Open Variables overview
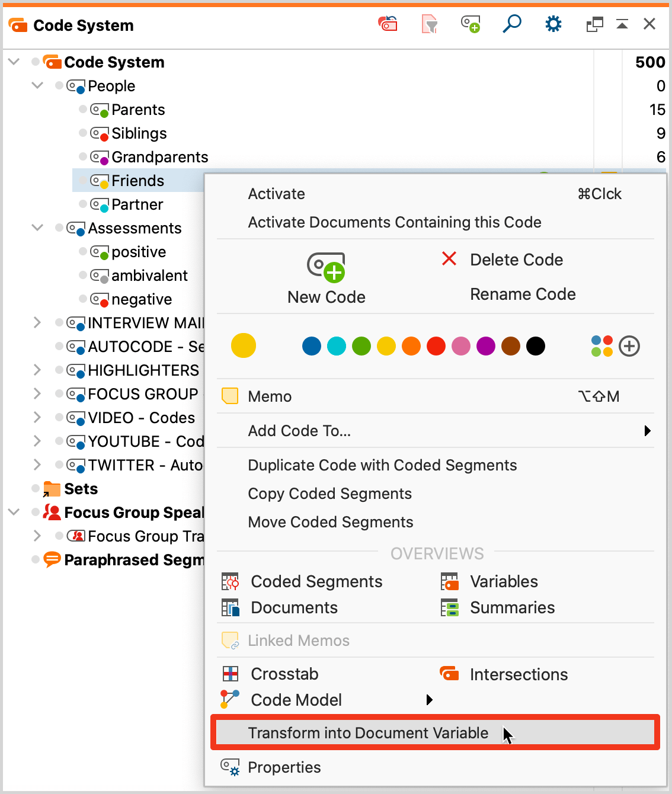Screen dimensions: 672x794 [x=504, y=582]
